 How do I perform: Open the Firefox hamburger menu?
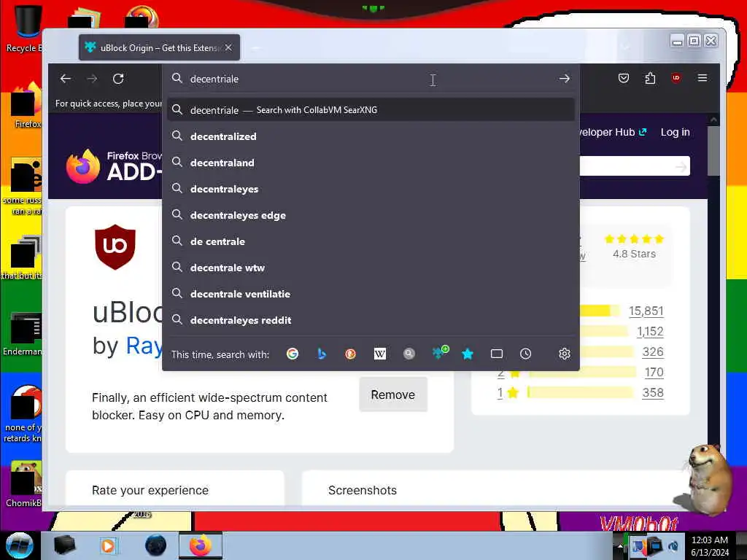[x=703, y=78]
